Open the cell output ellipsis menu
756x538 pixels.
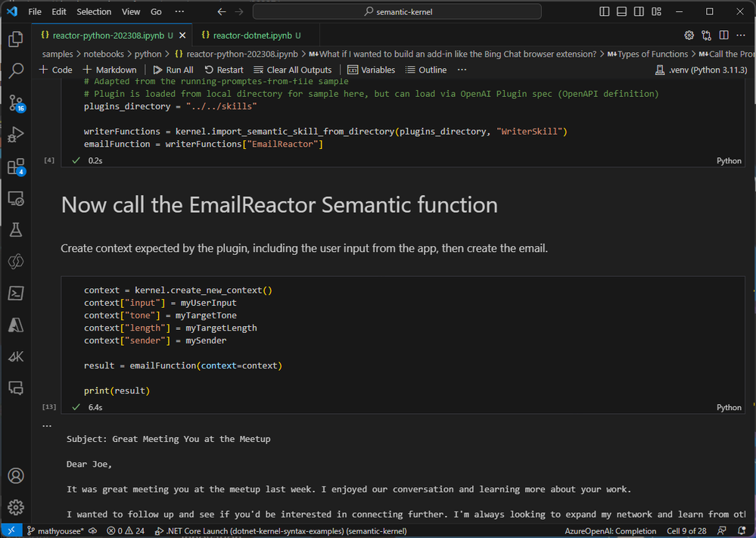(x=47, y=426)
